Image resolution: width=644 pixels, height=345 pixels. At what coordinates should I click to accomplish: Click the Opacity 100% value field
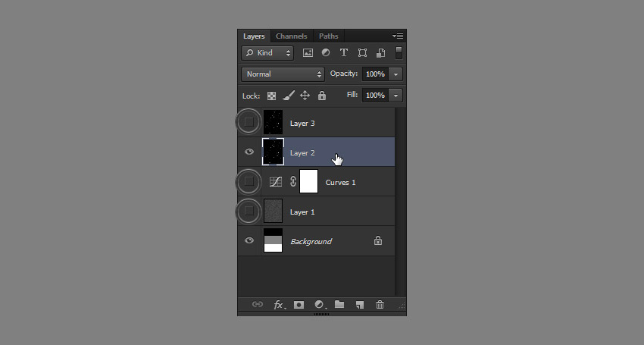(x=375, y=74)
